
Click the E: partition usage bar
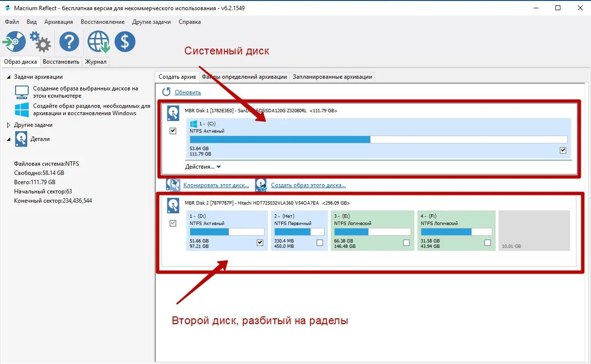[372, 232]
